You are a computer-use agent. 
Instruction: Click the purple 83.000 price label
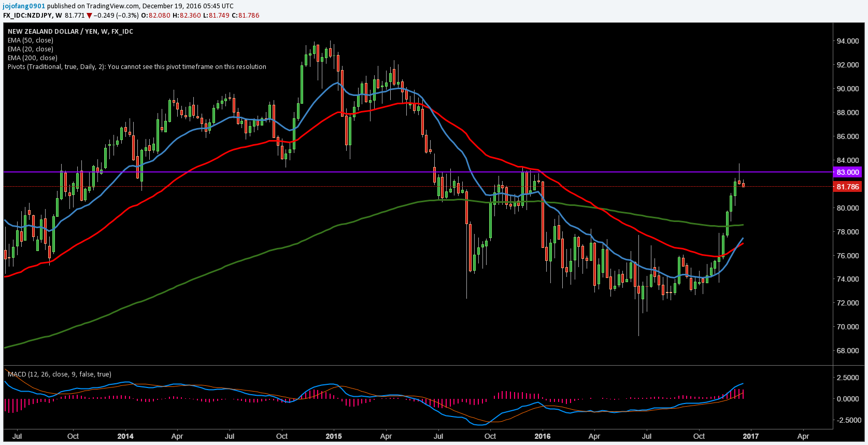(848, 172)
